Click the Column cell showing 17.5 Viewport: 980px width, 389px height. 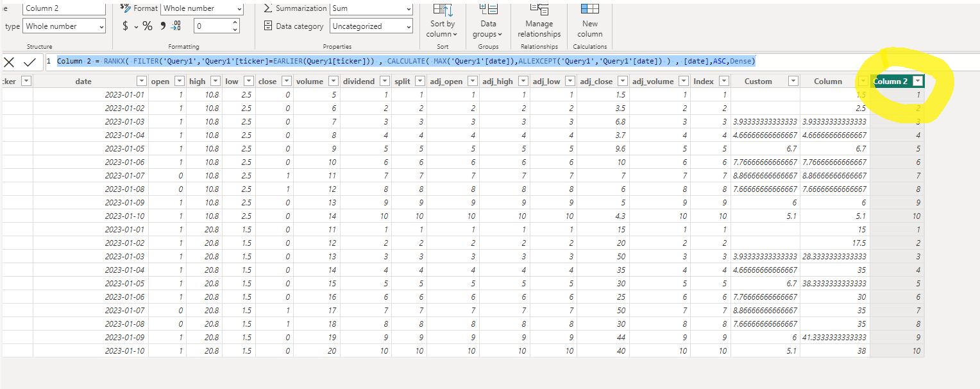(834, 243)
